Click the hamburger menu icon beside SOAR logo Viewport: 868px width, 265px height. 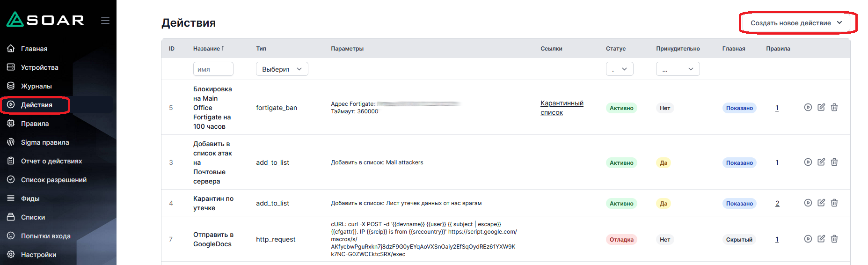click(x=105, y=21)
